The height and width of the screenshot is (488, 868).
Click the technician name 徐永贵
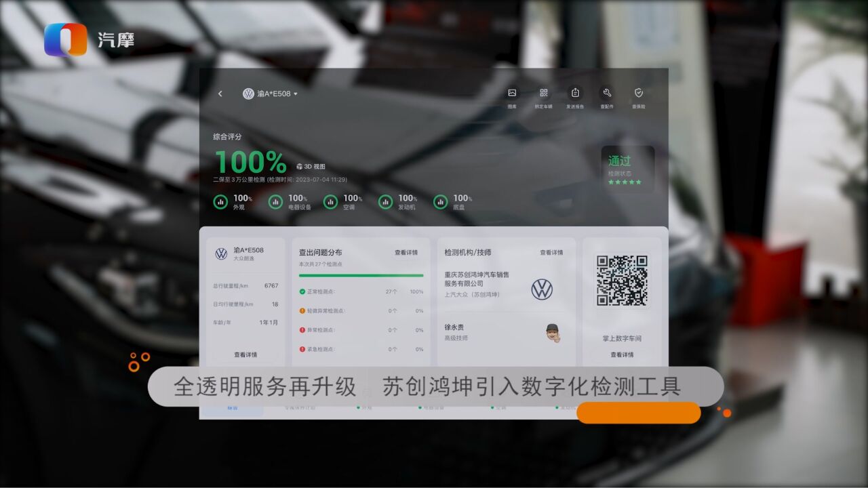coord(454,327)
